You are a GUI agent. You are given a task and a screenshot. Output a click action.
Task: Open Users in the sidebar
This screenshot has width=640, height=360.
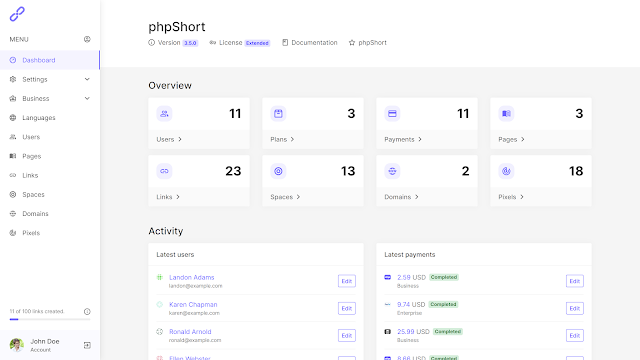[31, 137]
